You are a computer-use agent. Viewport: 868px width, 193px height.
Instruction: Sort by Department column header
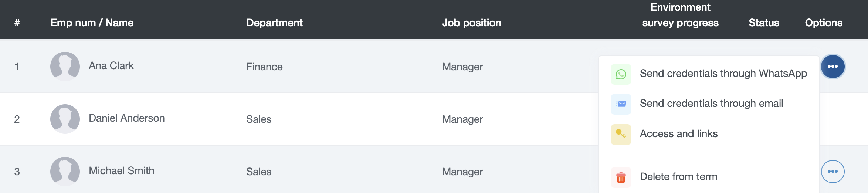[x=275, y=23]
